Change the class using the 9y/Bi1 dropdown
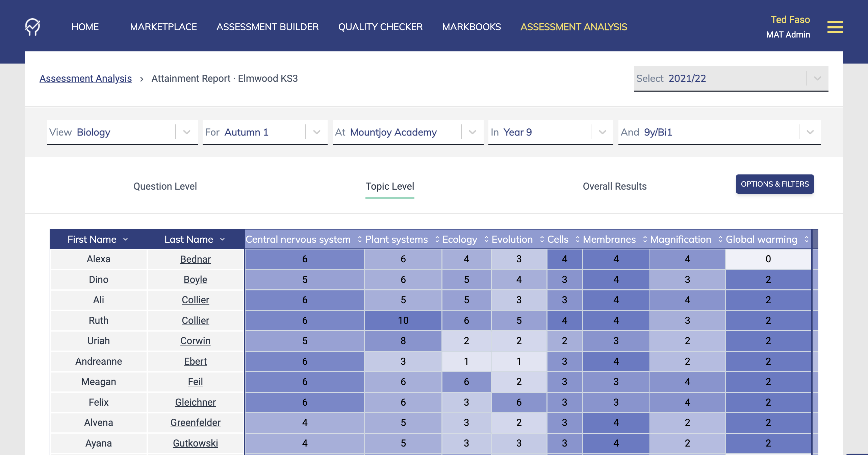The width and height of the screenshot is (868, 455). 809,132
